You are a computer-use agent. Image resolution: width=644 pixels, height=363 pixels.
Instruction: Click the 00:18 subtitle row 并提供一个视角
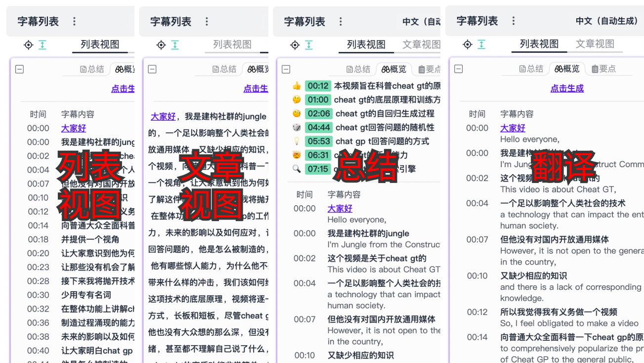[x=90, y=239]
